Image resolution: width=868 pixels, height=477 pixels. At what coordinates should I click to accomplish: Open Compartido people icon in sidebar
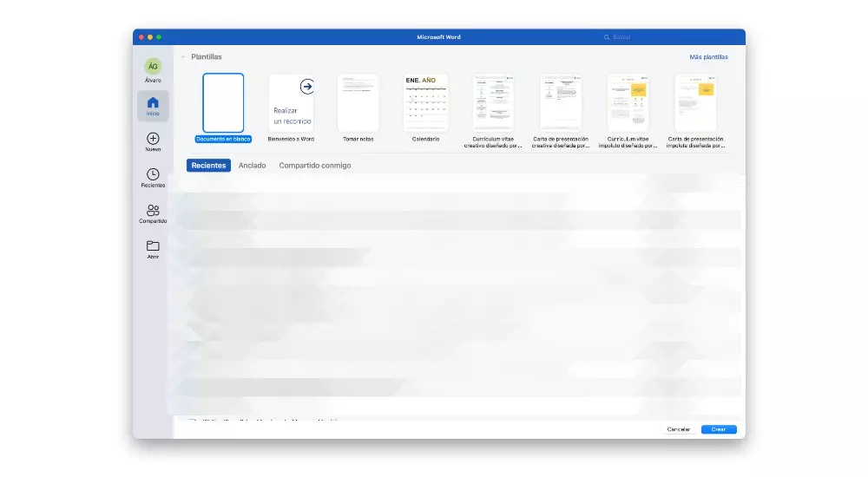[153, 210]
